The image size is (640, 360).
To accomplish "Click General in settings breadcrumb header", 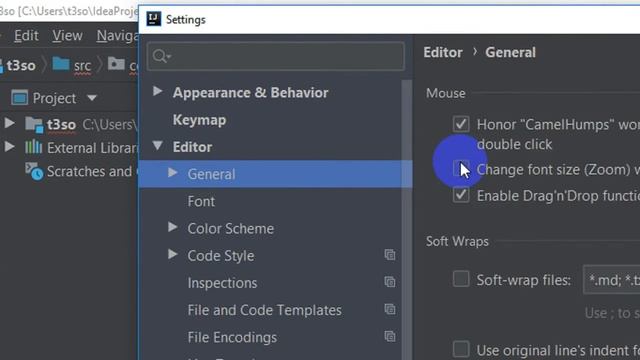I will pos(510,52).
